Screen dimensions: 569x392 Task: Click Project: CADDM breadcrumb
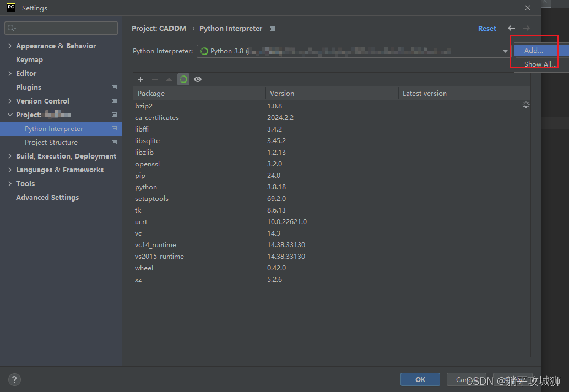pyautogui.click(x=159, y=28)
